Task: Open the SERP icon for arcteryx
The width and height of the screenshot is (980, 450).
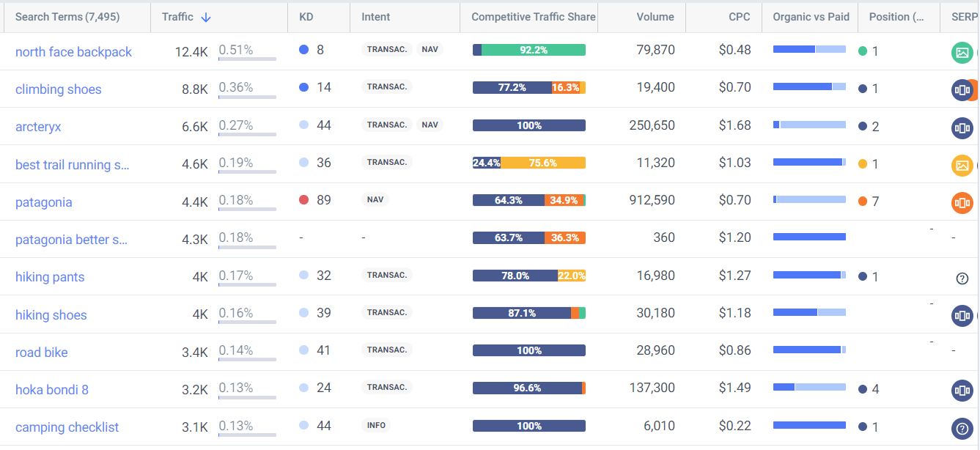Action: coord(962,128)
